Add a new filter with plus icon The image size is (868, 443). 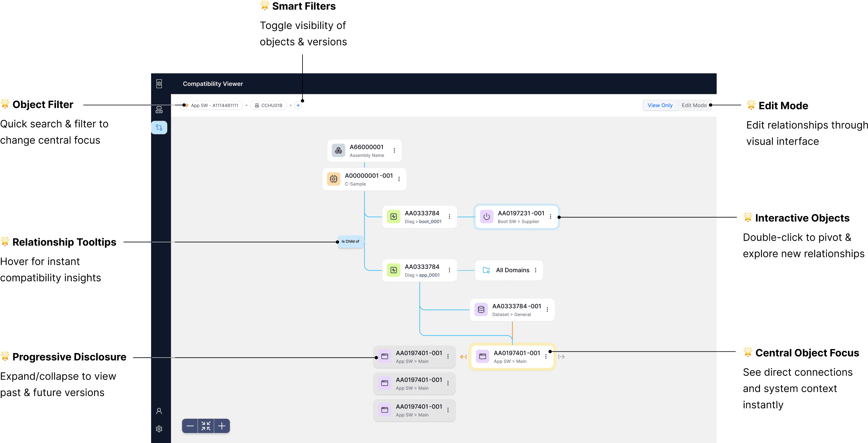tap(298, 105)
